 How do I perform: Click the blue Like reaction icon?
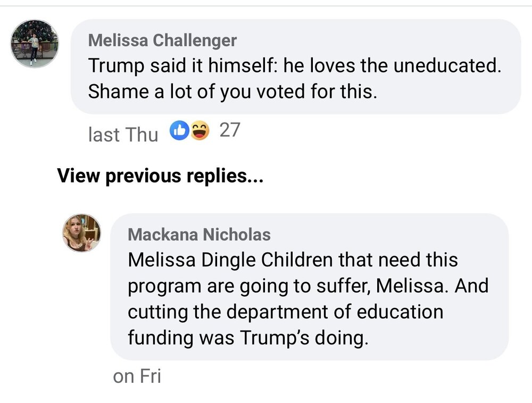[x=179, y=130]
